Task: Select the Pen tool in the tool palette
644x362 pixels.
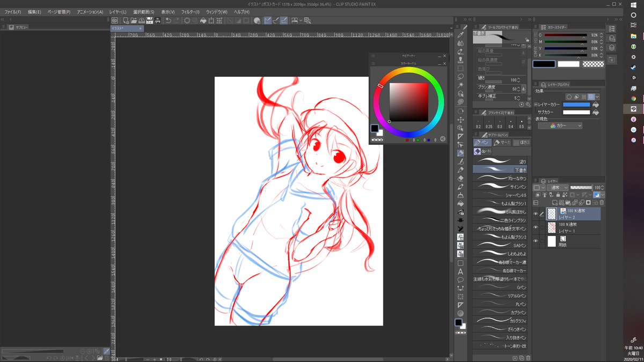Action: click(460, 153)
